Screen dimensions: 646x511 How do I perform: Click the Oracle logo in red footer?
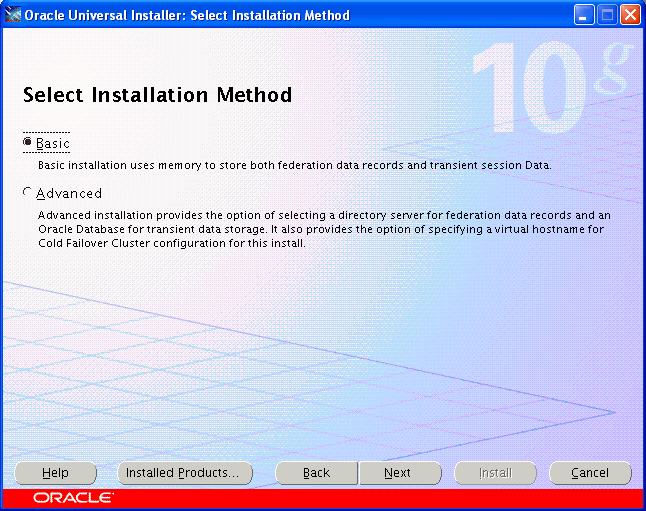pos(73,498)
